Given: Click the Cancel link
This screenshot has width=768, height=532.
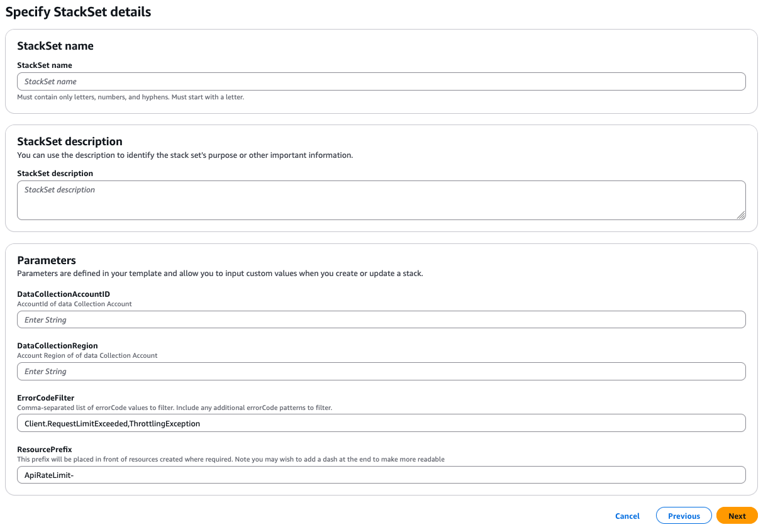Looking at the screenshot, I should [x=627, y=516].
